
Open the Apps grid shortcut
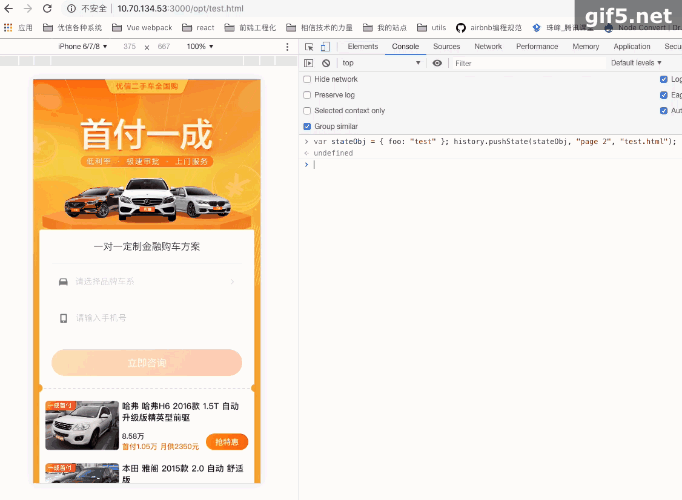point(8,27)
